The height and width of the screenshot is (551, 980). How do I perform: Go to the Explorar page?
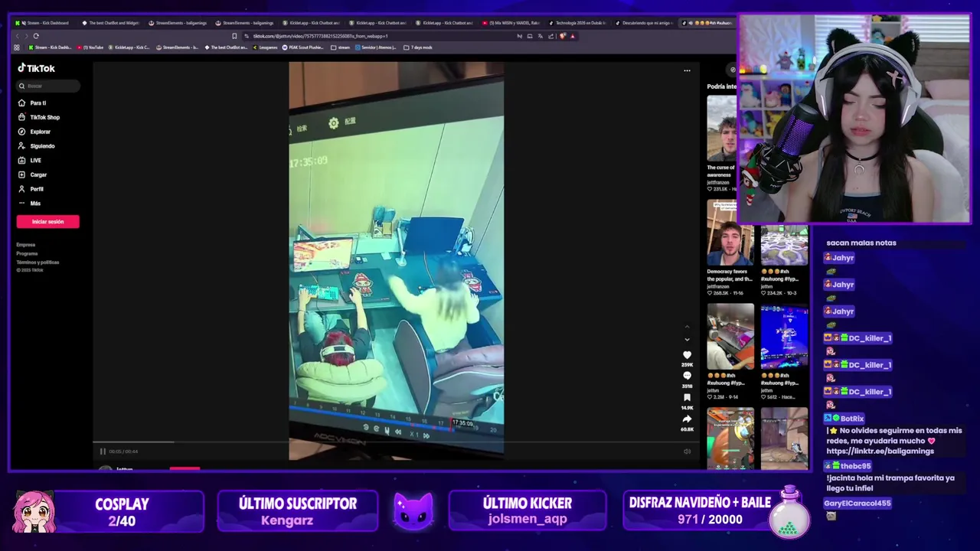click(34, 132)
